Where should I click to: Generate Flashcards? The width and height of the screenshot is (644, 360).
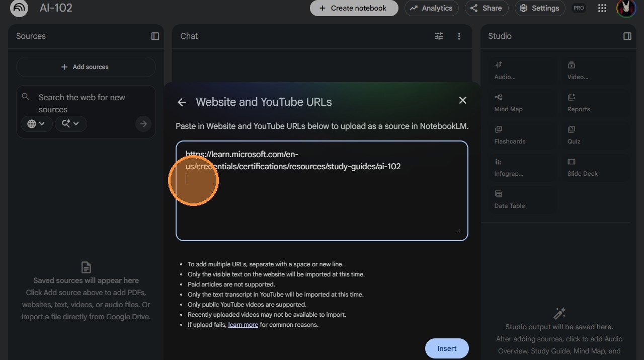(523, 135)
